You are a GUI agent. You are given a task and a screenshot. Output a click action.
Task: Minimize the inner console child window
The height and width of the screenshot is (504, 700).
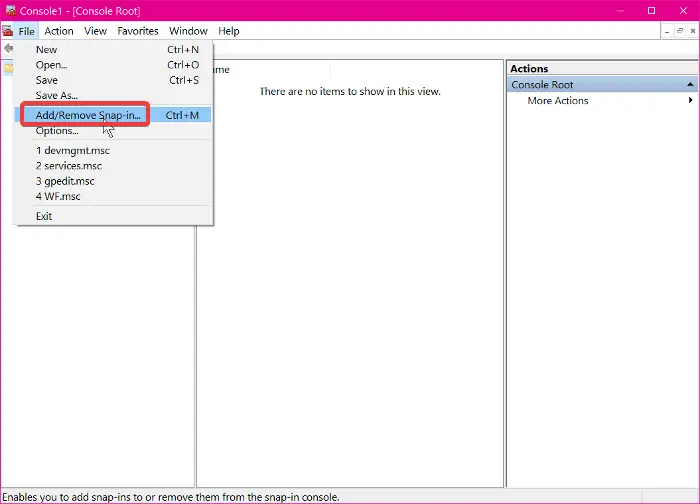[667, 31]
